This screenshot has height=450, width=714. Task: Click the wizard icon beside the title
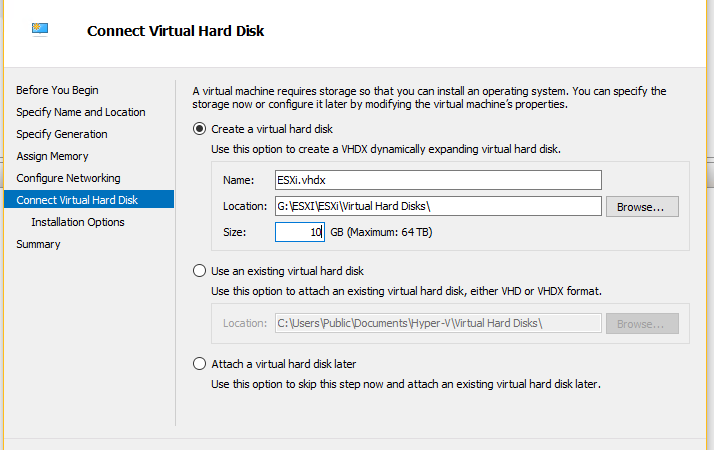pyautogui.click(x=42, y=29)
